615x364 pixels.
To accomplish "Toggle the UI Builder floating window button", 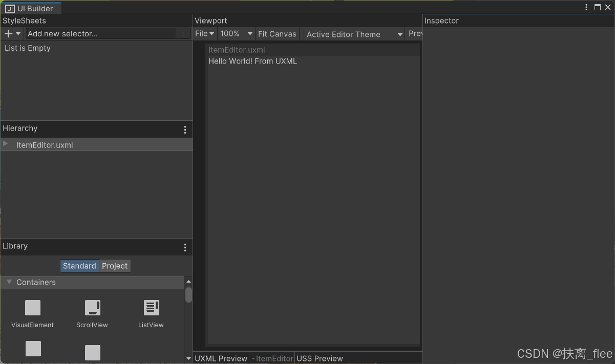I will (x=597, y=7).
